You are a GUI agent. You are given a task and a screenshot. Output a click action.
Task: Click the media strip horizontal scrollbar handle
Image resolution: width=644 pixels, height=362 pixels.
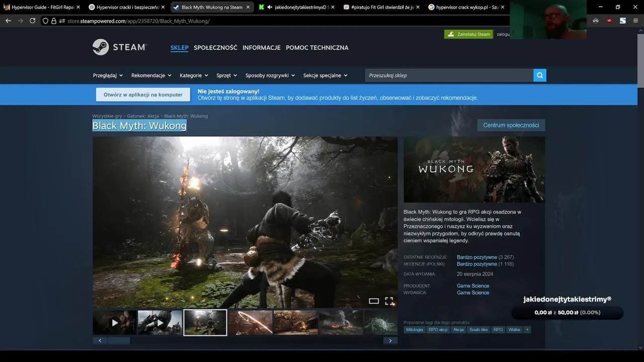pos(119,340)
